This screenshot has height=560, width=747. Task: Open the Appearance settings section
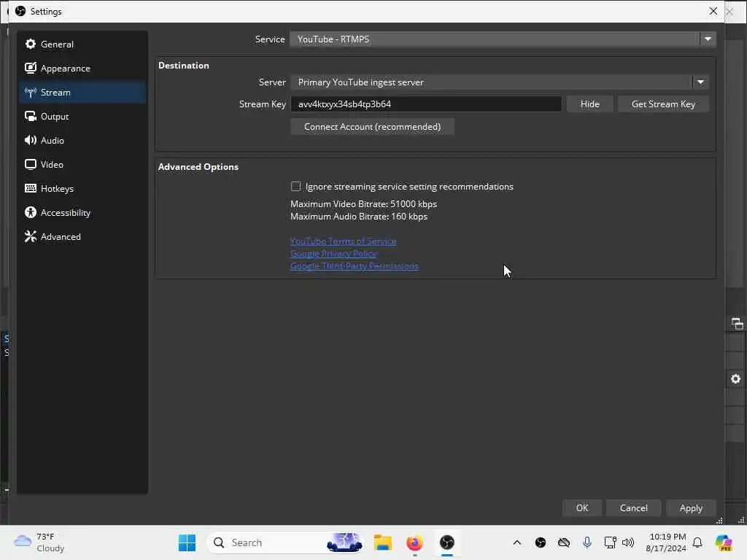82,68
